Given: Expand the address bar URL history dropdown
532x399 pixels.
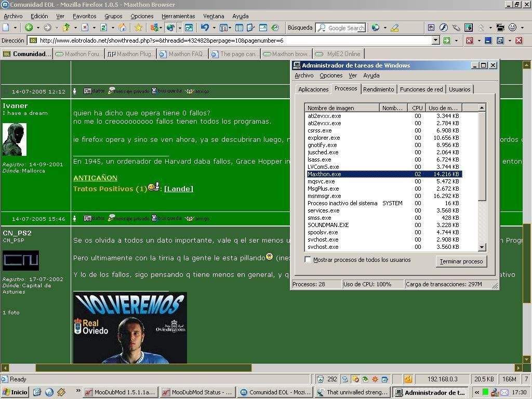Looking at the screenshot, I should click(x=435, y=41).
